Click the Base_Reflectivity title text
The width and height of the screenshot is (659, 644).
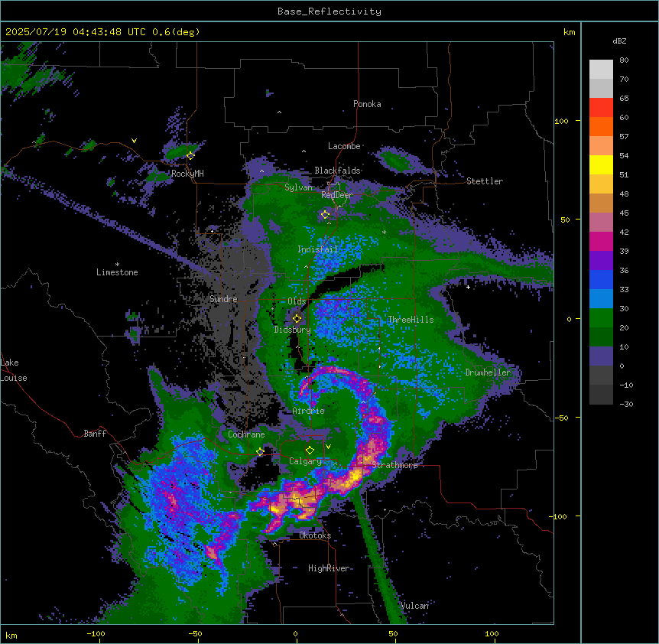point(329,11)
